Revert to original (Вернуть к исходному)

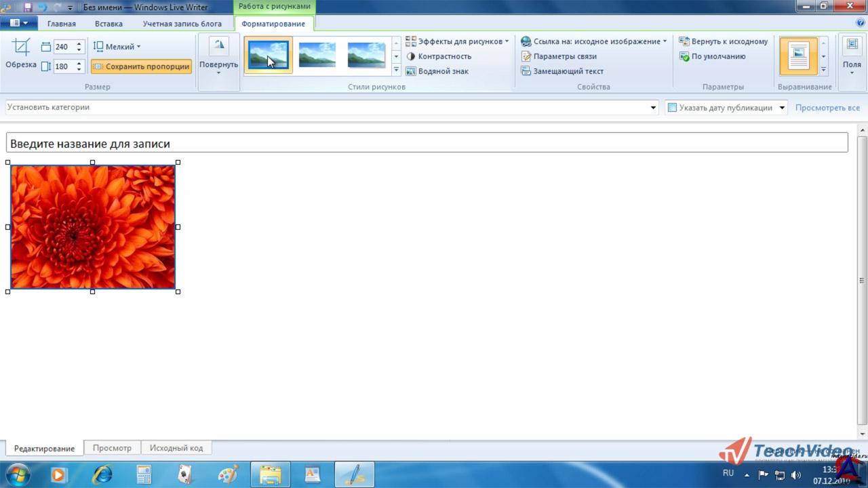[724, 41]
